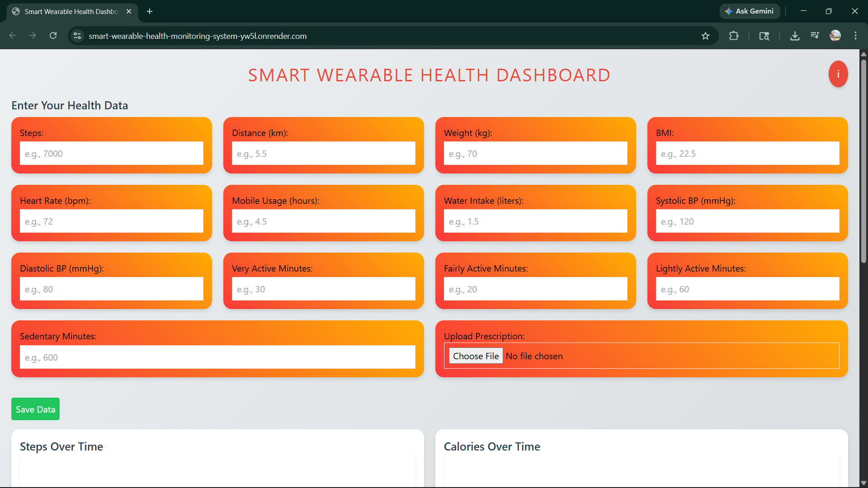Viewport: 868px width, 488px height.
Task: Focus the Distance (km) input field
Action: 324,154
